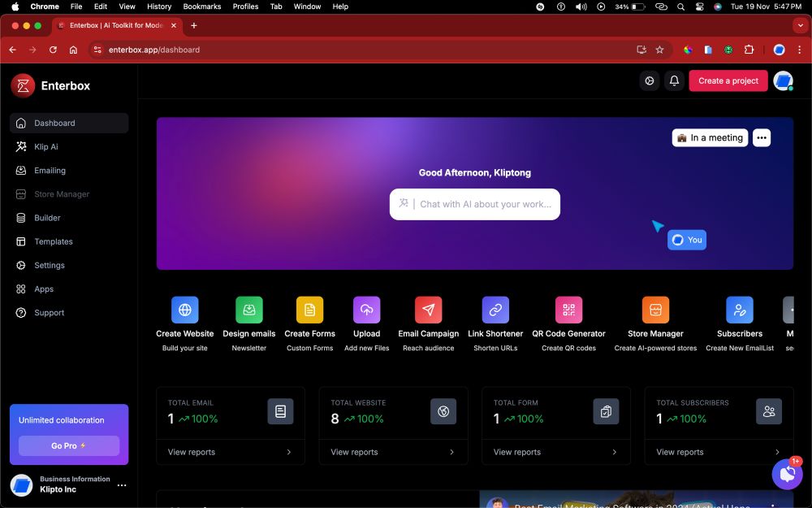Open the Store Manager shortcut icon
Image resolution: width=812 pixels, height=508 pixels.
(655, 310)
